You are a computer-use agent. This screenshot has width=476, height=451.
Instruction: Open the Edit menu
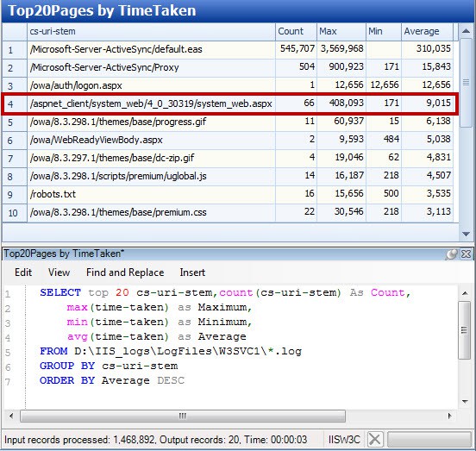pos(23,272)
